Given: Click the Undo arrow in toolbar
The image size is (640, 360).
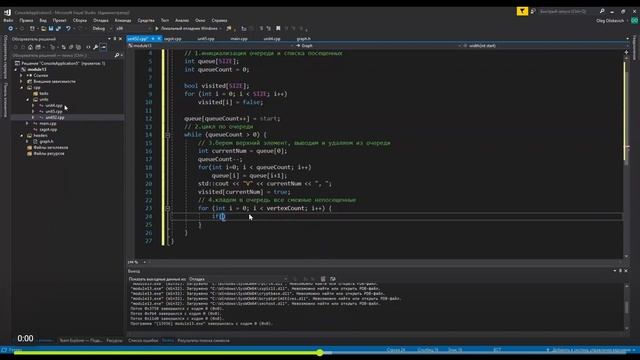Looking at the screenshot, I should click(68, 29).
